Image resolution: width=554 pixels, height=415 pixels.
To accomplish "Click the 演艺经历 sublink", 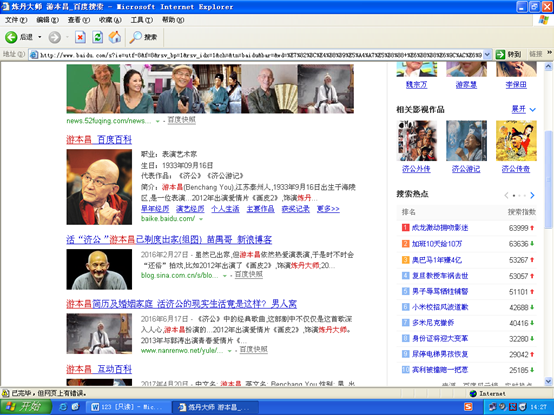I will [190, 209].
